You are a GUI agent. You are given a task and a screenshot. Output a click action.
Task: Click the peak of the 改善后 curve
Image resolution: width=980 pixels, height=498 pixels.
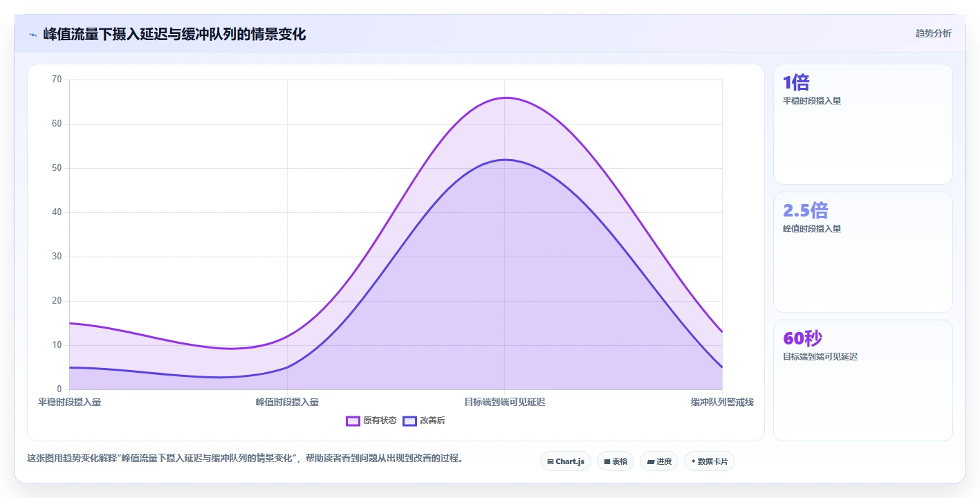point(504,160)
